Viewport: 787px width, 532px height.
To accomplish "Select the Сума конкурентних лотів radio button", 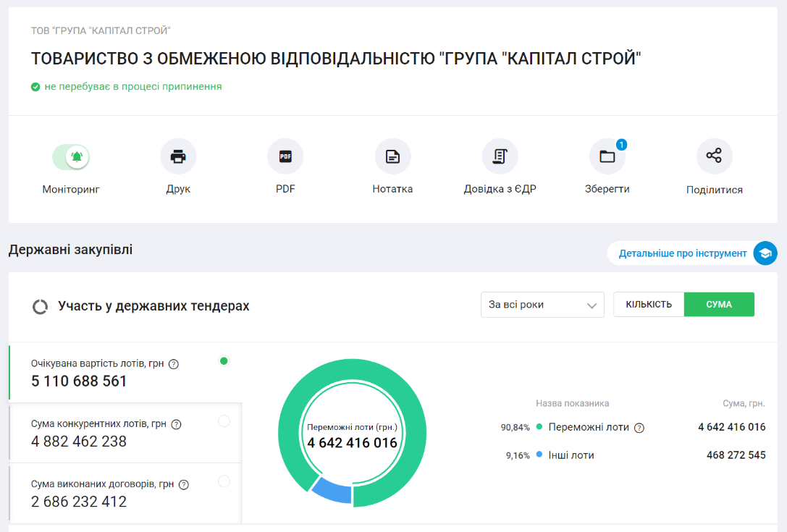I will 224,421.
